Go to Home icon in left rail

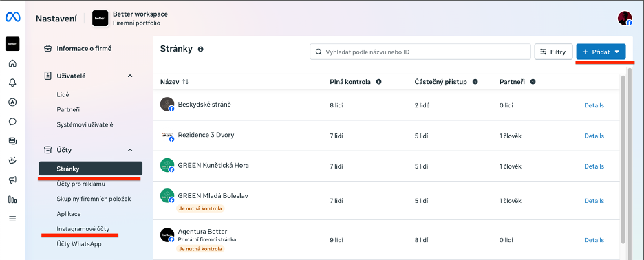[12, 63]
